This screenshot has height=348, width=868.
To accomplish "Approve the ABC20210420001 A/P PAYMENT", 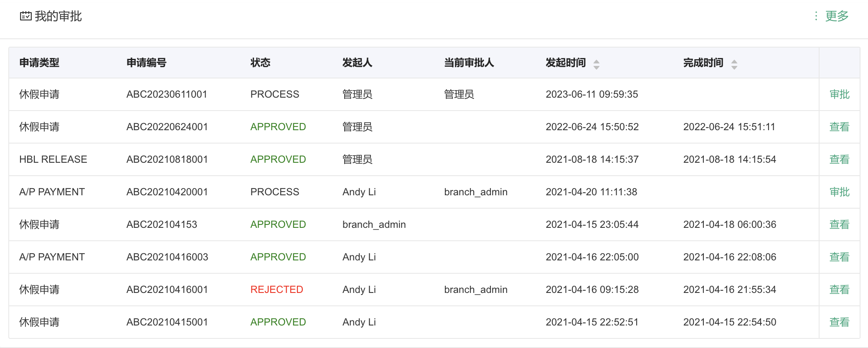I will pyautogui.click(x=839, y=192).
